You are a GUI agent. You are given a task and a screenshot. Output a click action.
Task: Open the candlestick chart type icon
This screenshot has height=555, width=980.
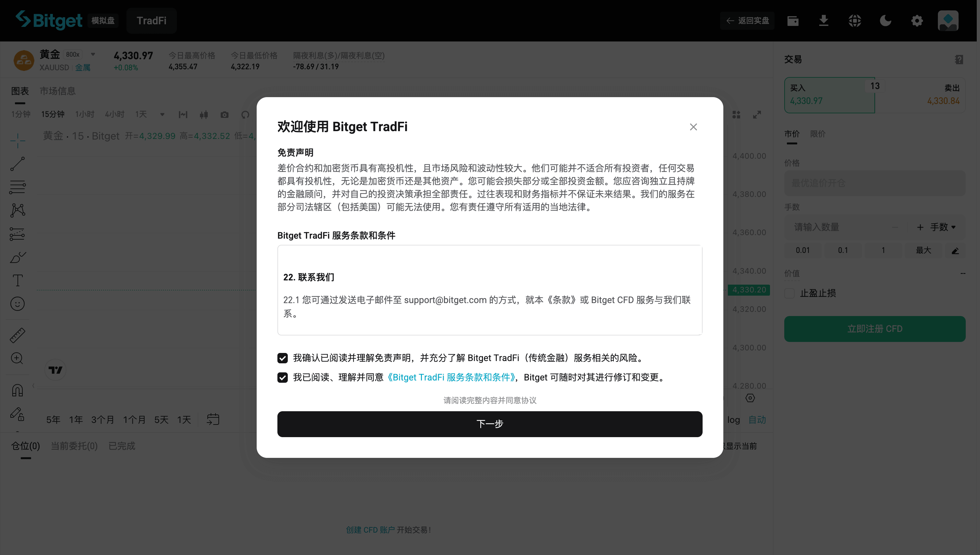click(204, 115)
